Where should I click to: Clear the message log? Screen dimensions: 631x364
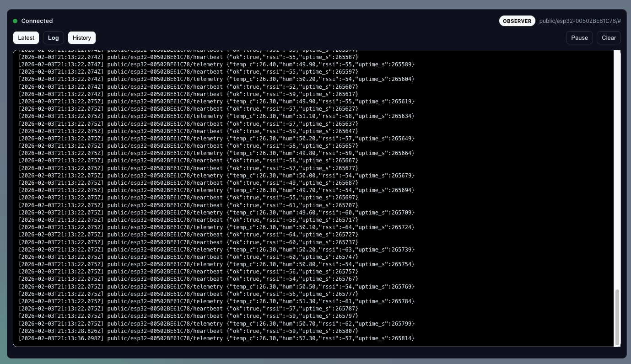pos(609,38)
